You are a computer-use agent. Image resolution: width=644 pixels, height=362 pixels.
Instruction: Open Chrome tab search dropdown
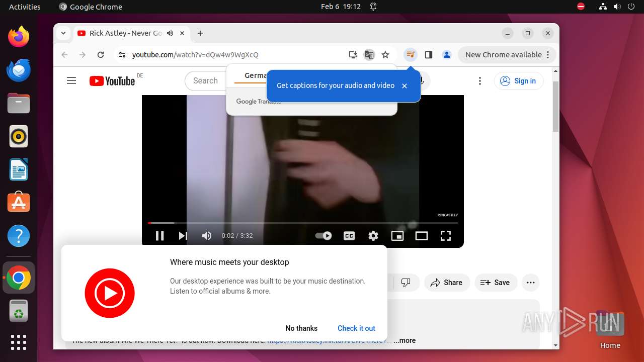tap(63, 33)
